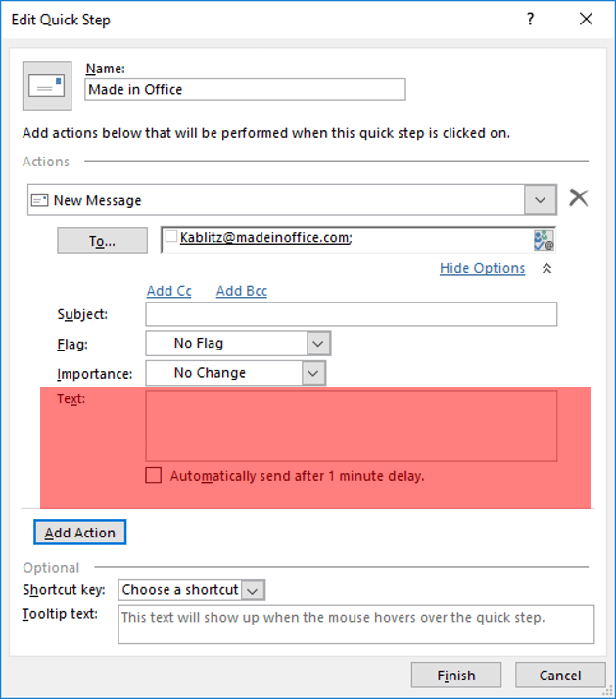Click the Hide Options link
The height and width of the screenshot is (699, 616).
pos(482,268)
